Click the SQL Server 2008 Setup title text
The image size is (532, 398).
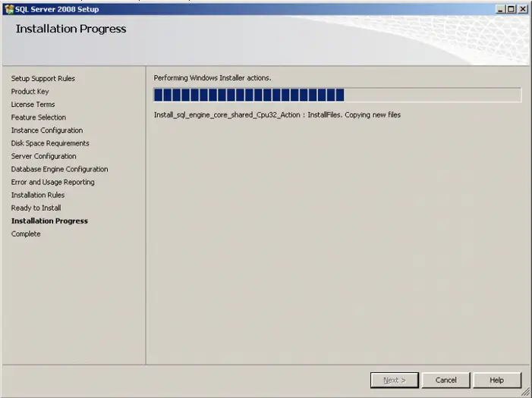(57, 9)
